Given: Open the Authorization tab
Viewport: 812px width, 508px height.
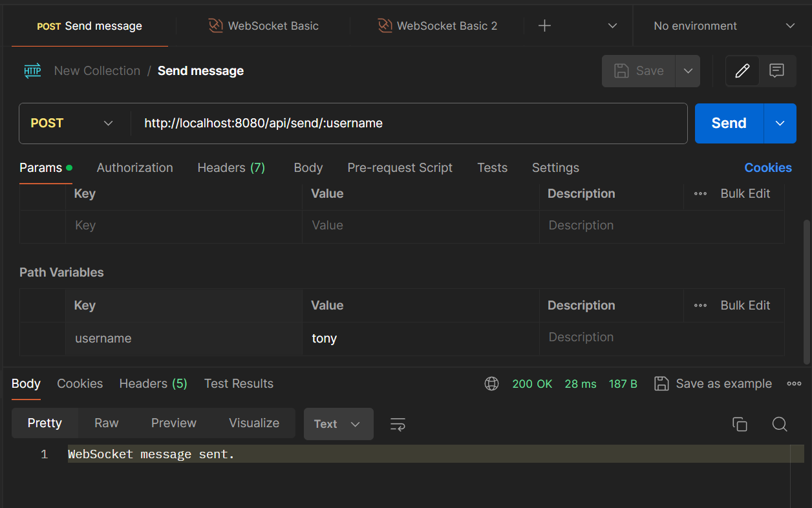Looking at the screenshot, I should [x=134, y=168].
